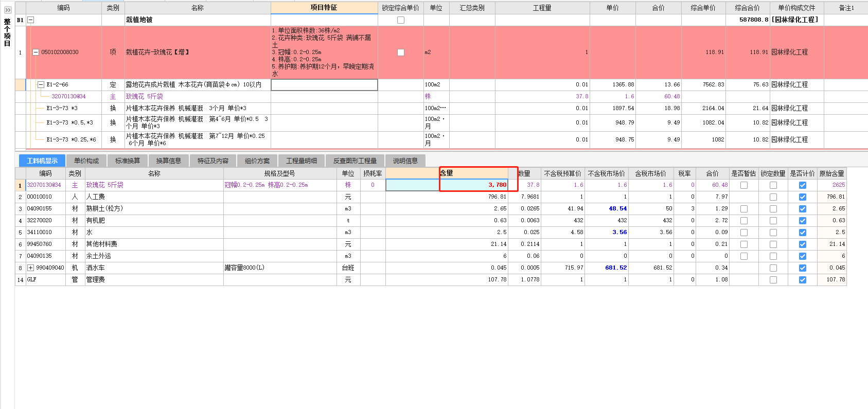
Task: Expand the 990409040 洒水车 row
Action: click(x=31, y=268)
